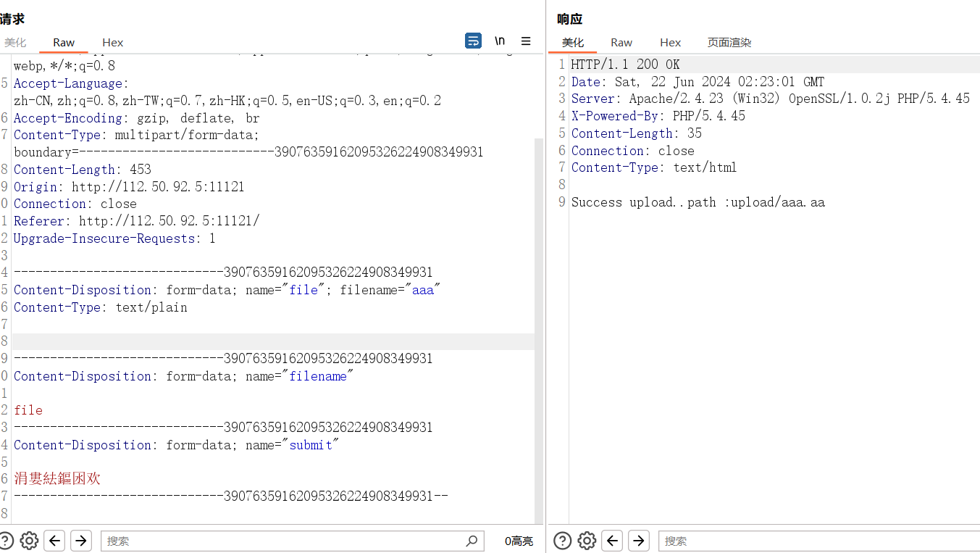Click the response Date header line

coord(698,82)
